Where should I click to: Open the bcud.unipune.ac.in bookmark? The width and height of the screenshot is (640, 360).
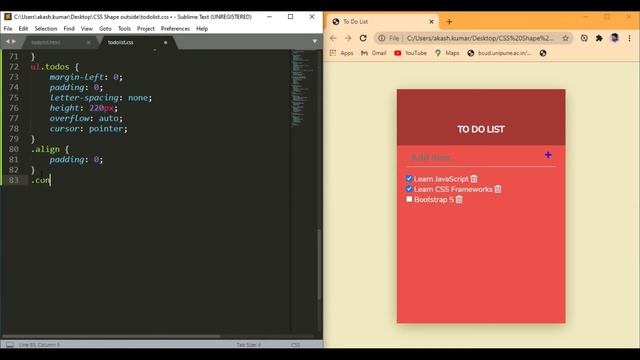[499, 53]
